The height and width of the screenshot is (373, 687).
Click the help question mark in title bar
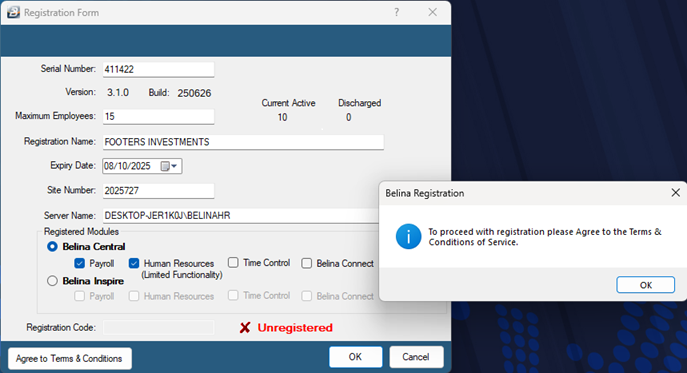tap(397, 12)
